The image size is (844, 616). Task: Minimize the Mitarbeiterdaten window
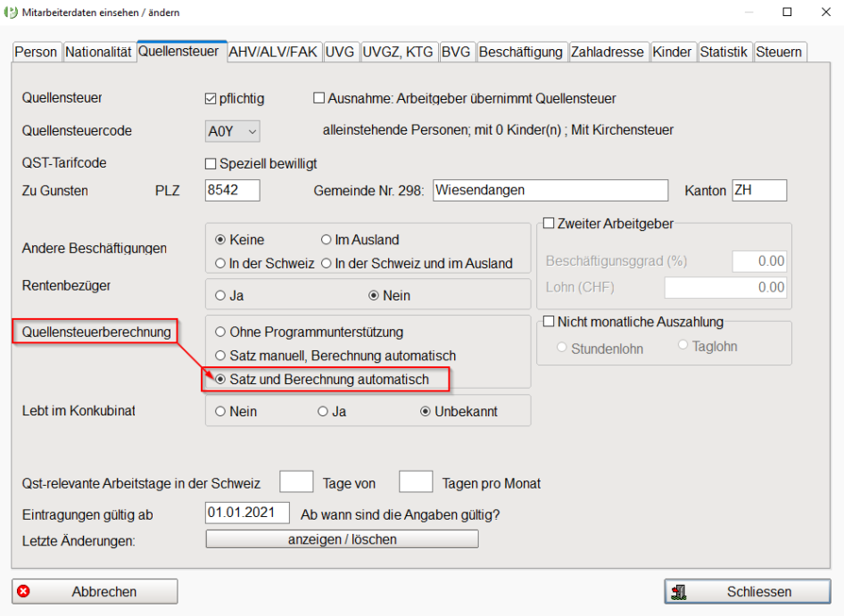(749, 12)
